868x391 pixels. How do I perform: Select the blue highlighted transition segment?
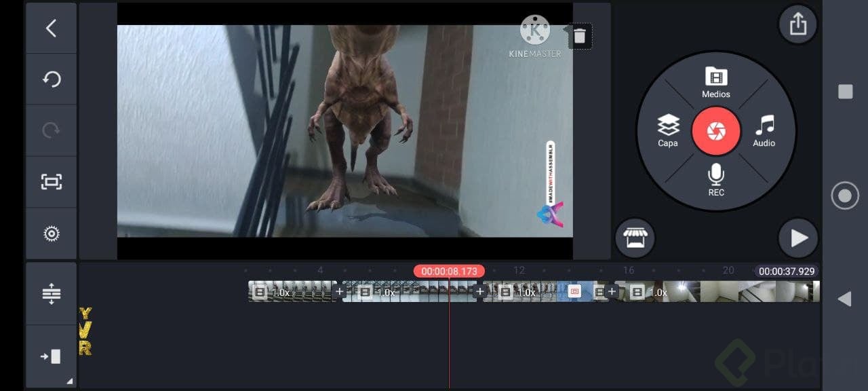[574, 292]
